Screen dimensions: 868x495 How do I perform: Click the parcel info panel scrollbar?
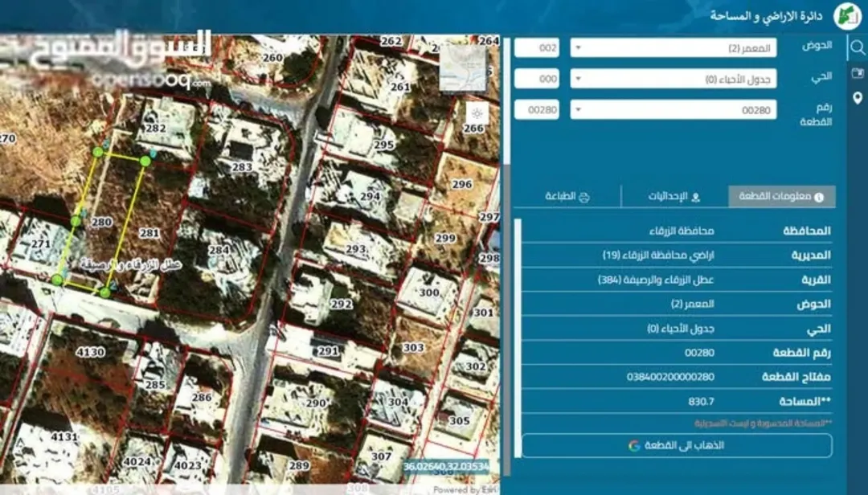[x=518, y=337]
